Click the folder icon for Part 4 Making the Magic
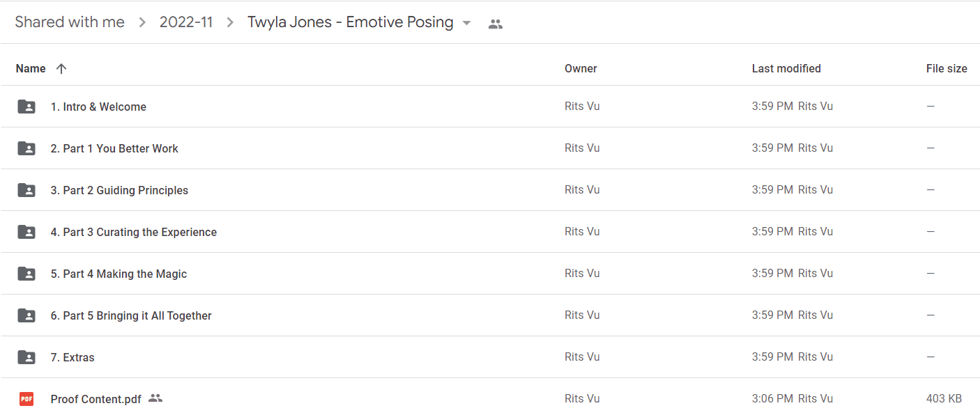This screenshot has height=415, width=980. point(26,274)
